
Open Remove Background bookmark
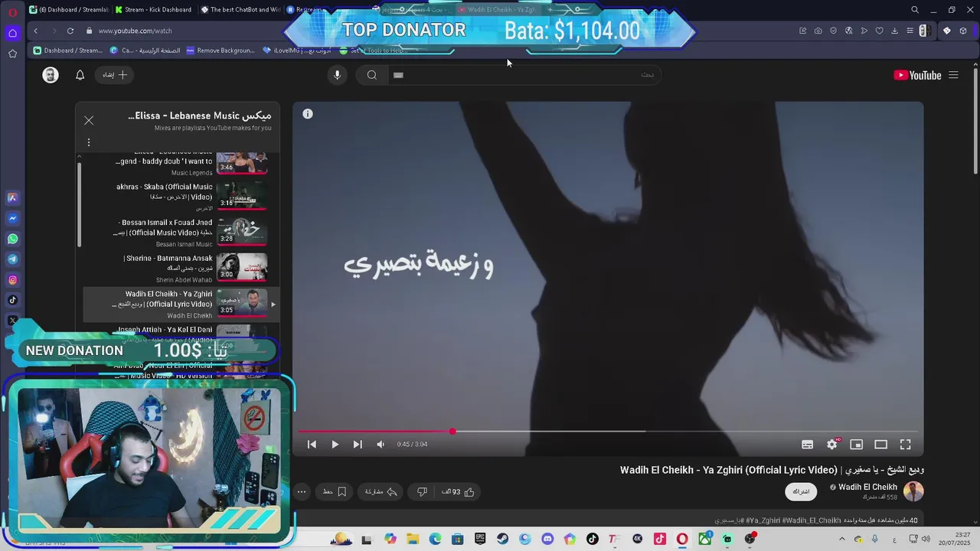click(x=220, y=51)
